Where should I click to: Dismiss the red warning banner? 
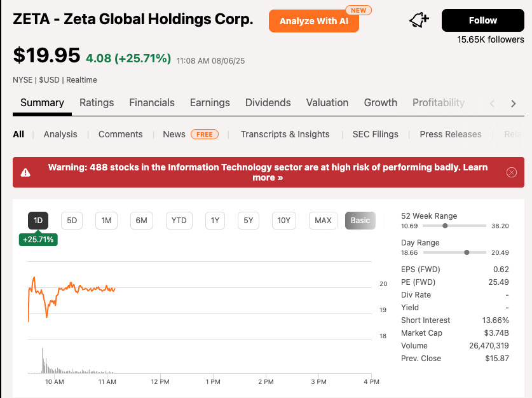511,172
